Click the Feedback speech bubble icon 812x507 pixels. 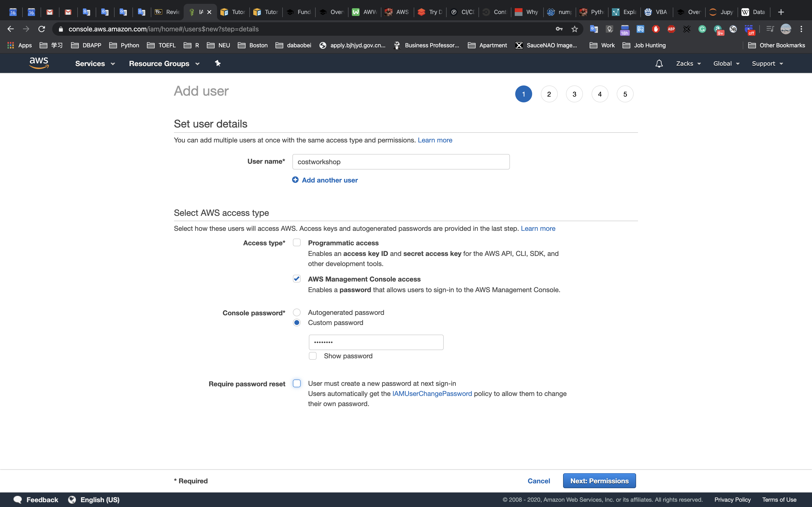pyautogui.click(x=18, y=499)
